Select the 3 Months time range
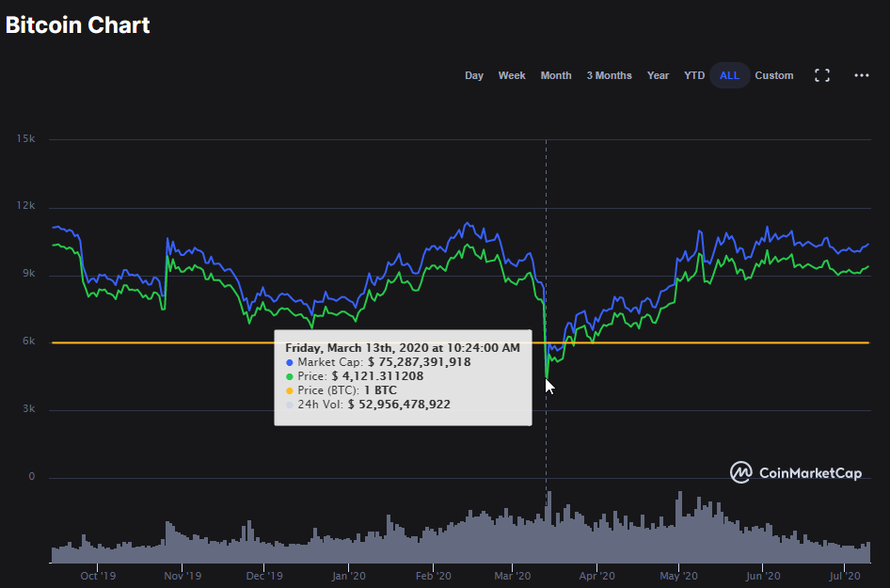This screenshot has width=890, height=588. (609, 75)
